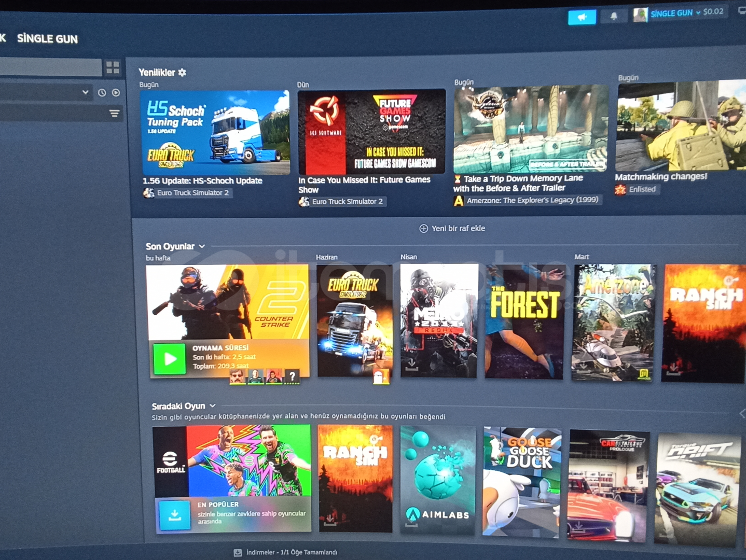The height and width of the screenshot is (560, 746).
Task: Open the SINGLE GUN profile tab
Action: pos(47,38)
